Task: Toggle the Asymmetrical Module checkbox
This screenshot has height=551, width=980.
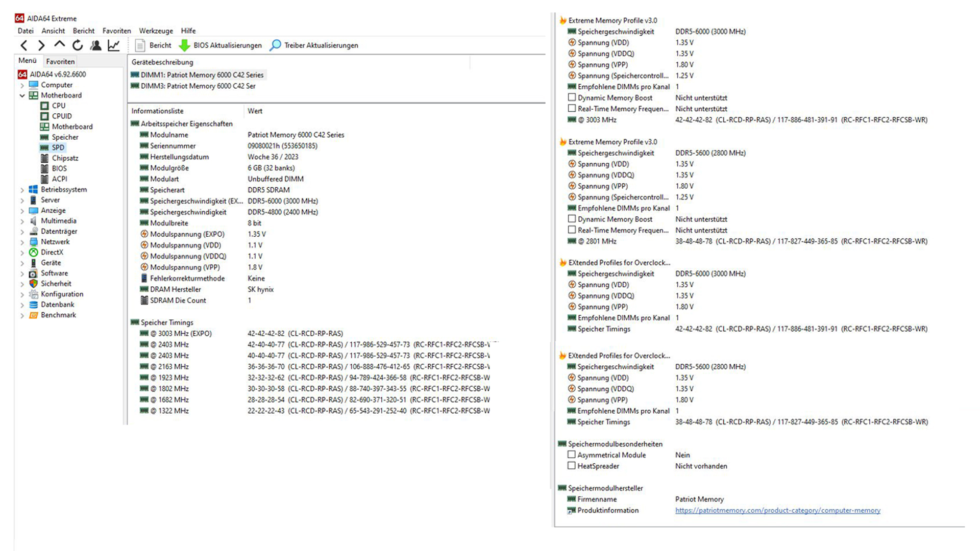Action: [572, 455]
